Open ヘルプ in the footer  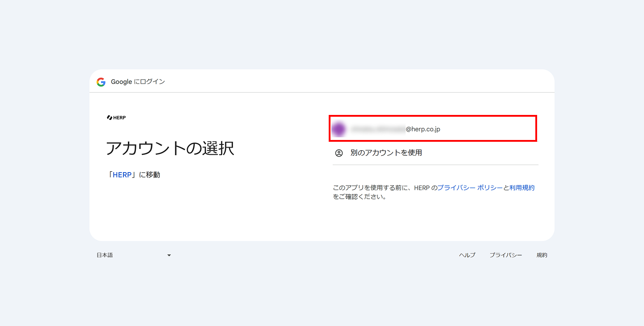[467, 255]
